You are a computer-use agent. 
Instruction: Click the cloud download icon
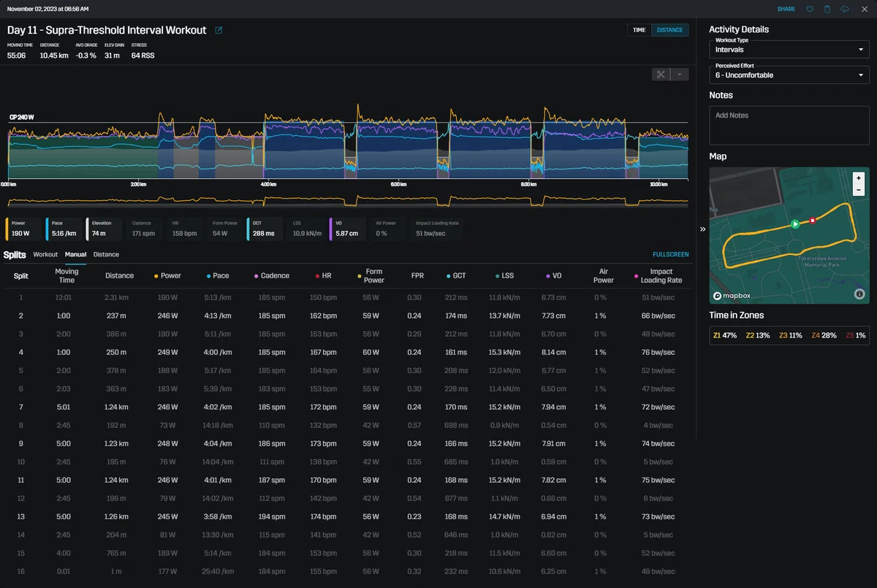tap(845, 9)
